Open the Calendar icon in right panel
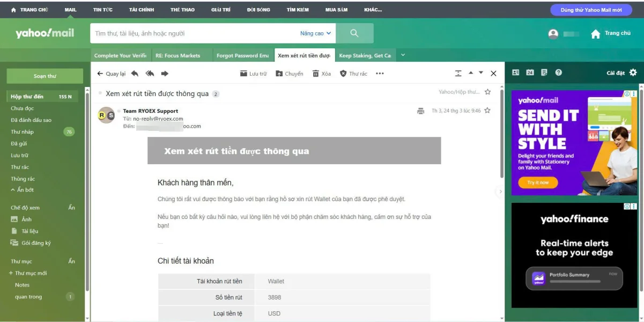 pos(530,72)
